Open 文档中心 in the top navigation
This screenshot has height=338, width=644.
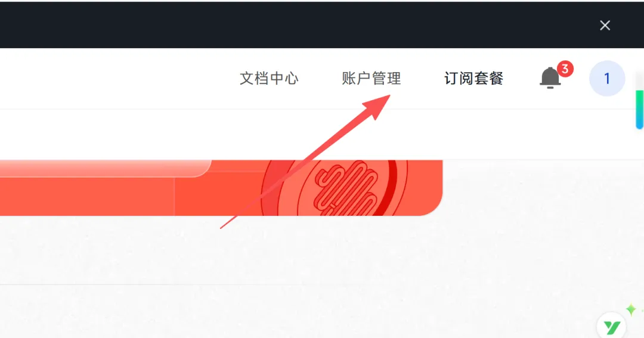point(269,79)
